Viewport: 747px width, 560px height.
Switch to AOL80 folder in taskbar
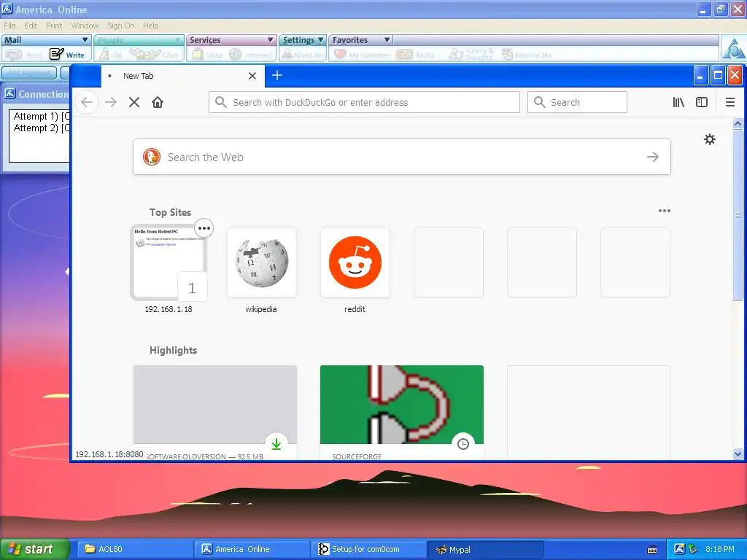tap(135, 549)
